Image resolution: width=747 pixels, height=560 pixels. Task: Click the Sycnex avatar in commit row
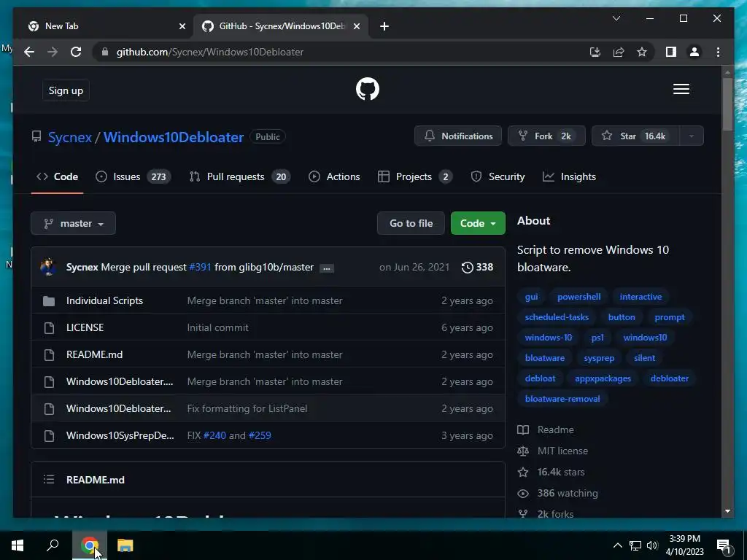pyautogui.click(x=49, y=267)
